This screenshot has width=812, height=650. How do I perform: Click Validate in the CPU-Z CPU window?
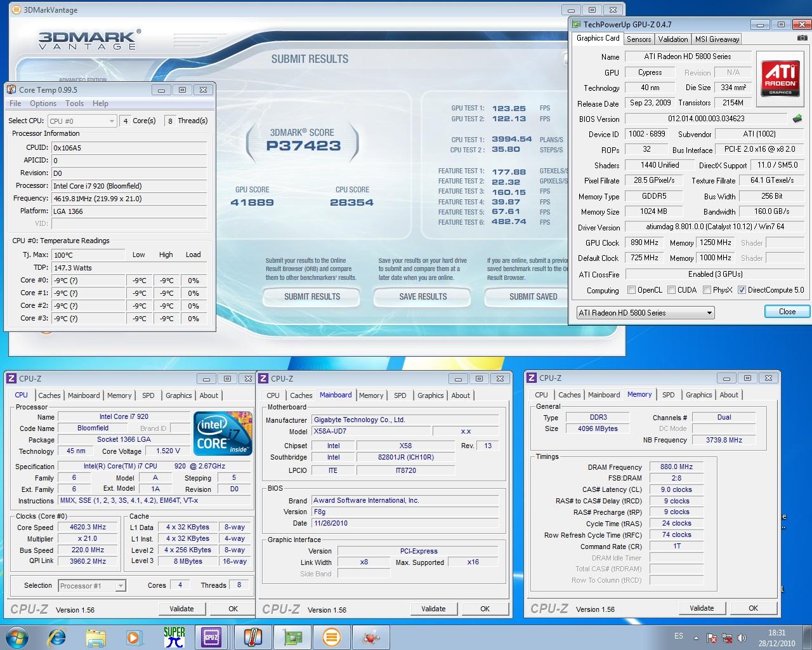pos(181,609)
